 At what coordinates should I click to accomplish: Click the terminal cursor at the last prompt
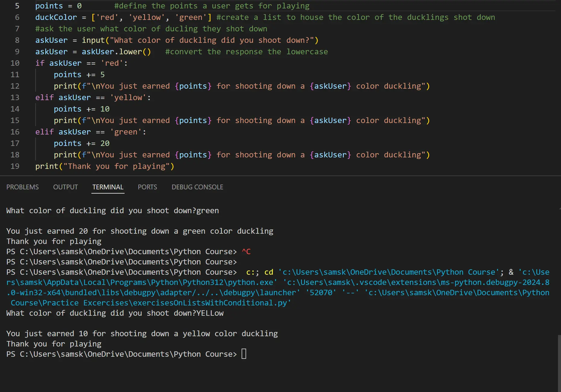click(244, 354)
